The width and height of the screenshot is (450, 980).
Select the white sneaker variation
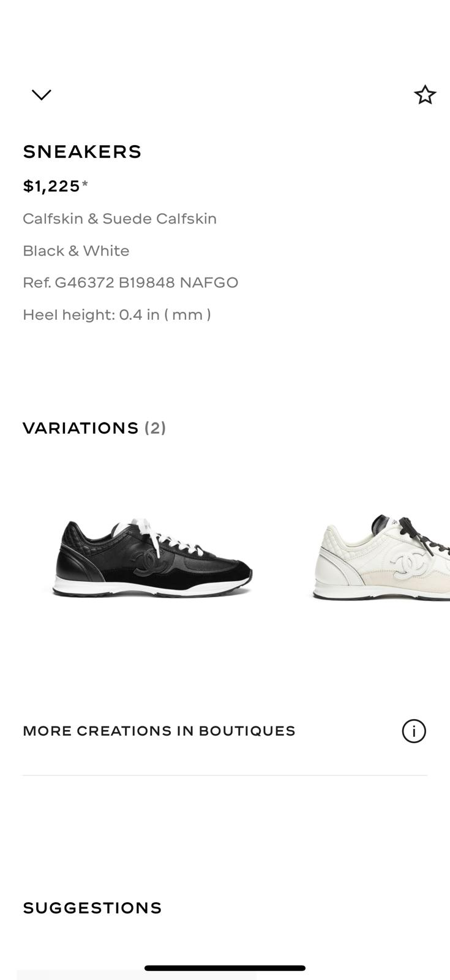pos(381,558)
